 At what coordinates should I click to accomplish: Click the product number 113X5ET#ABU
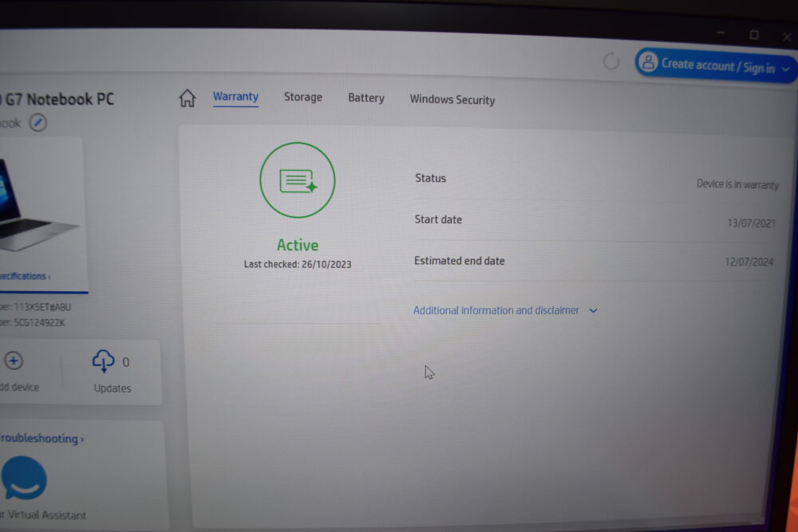43,307
